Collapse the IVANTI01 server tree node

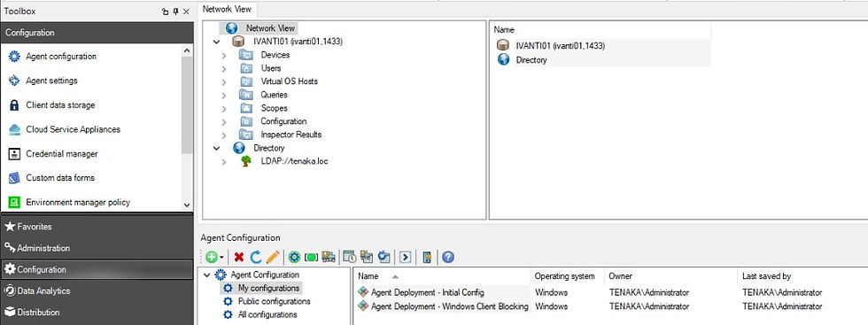click(x=216, y=42)
